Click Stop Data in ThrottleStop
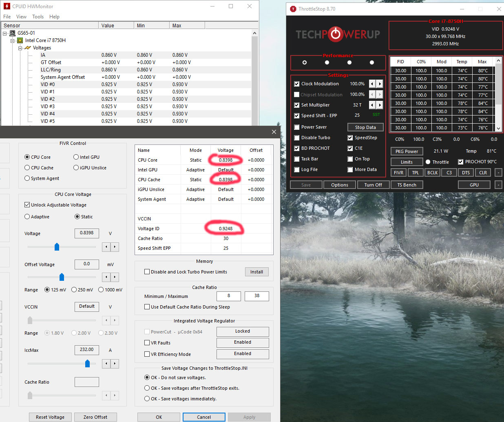504x422 pixels. (x=365, y=127)
